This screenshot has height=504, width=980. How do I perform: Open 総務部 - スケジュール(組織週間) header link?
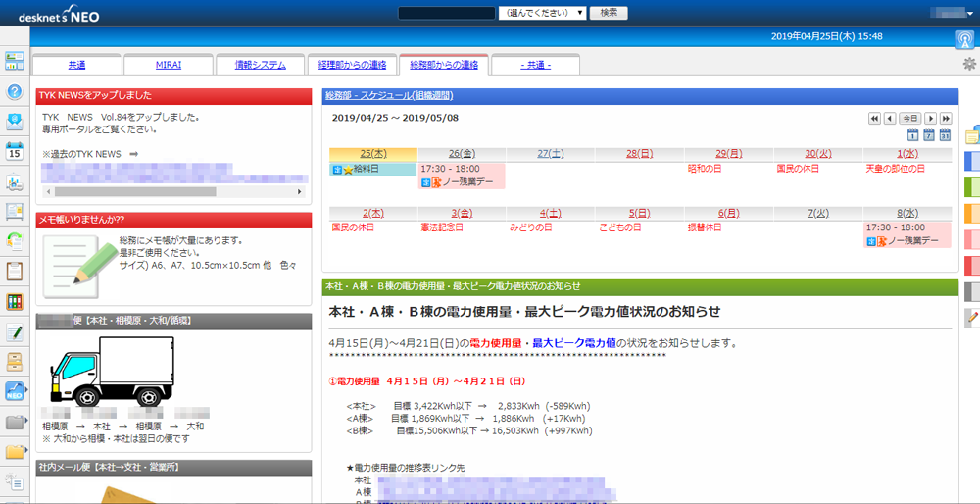coord(388,96)
